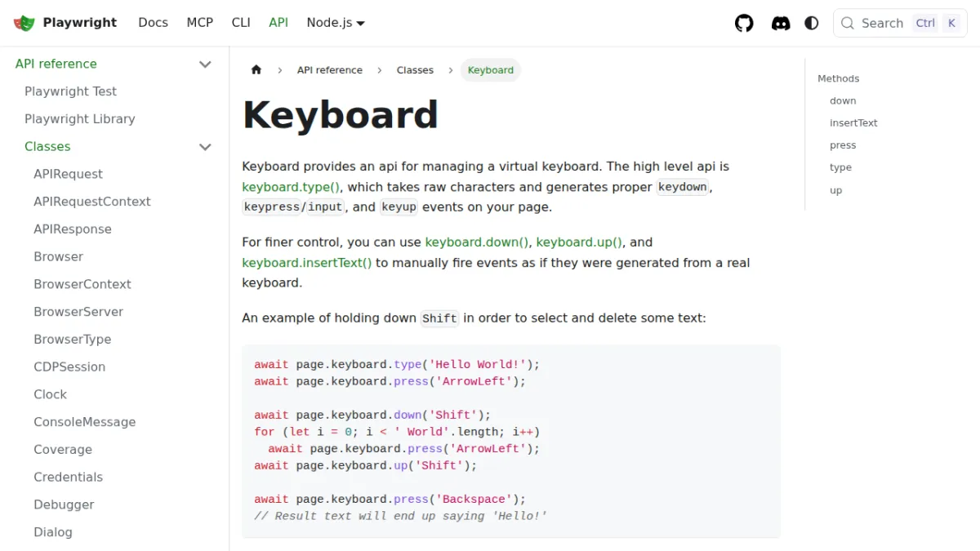980x551 pixels.
Task: Jump to down in the table of contents
Action: (x=843, y=100)
